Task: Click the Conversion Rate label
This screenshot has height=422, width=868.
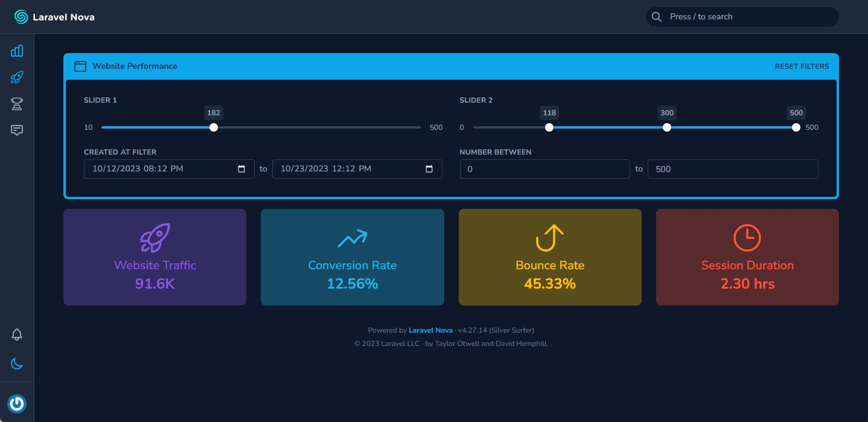Action: (353, 265)
